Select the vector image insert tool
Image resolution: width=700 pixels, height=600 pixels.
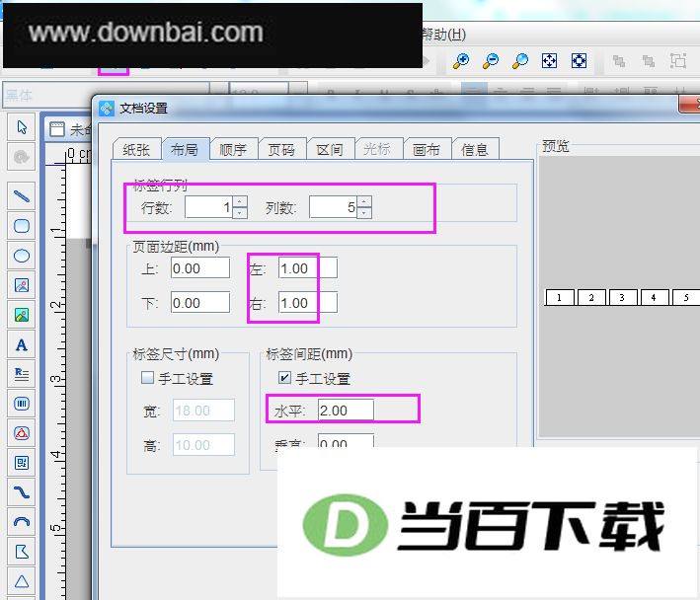[22, 285]
